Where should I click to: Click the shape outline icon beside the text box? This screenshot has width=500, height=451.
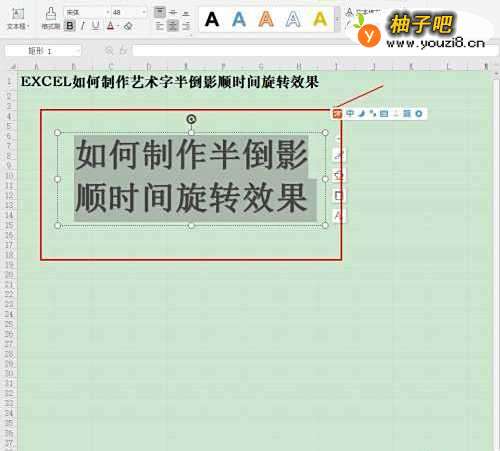[x=339, y=195]
